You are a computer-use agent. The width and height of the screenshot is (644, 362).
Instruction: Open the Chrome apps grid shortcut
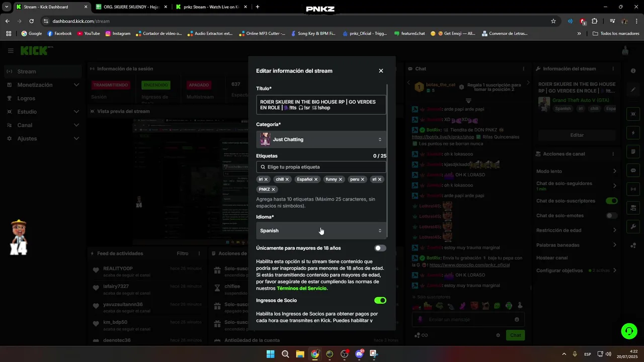9,34
